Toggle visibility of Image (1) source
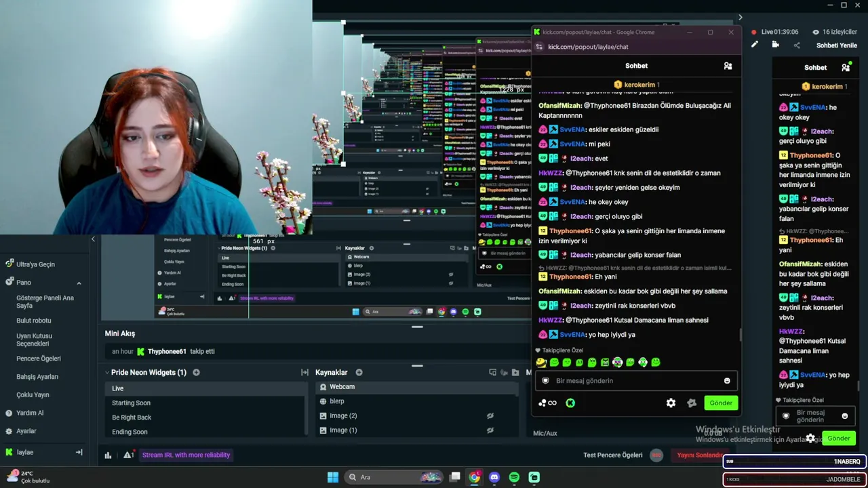The image size is (868, 488). [490, 430]
